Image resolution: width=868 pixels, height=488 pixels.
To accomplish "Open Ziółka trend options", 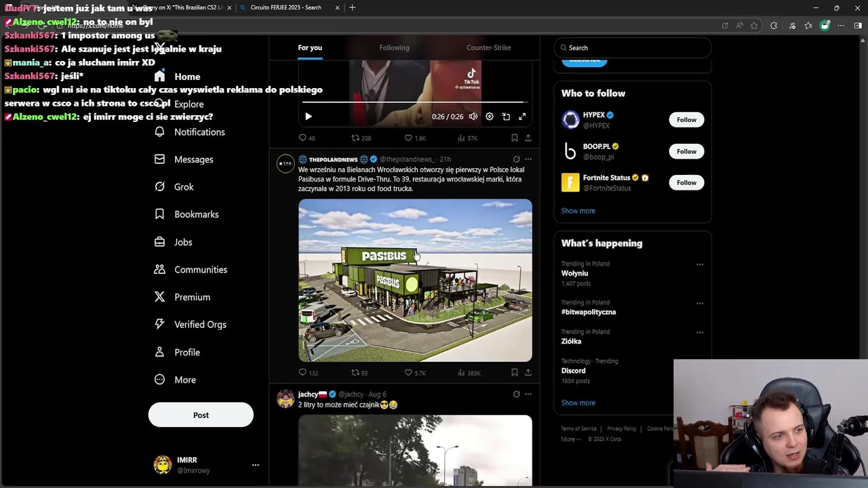I will pyautogui.click(x=700, y=332).
